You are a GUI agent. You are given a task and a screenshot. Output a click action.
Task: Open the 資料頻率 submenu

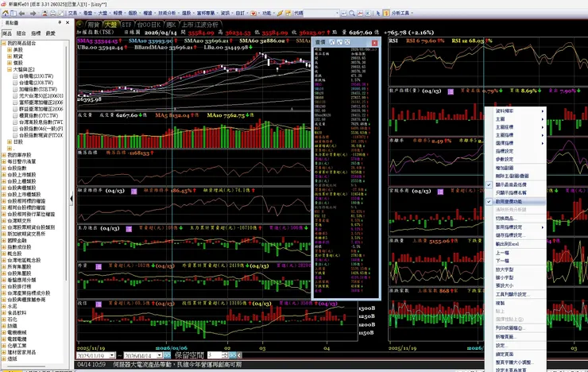pos(515,111)
